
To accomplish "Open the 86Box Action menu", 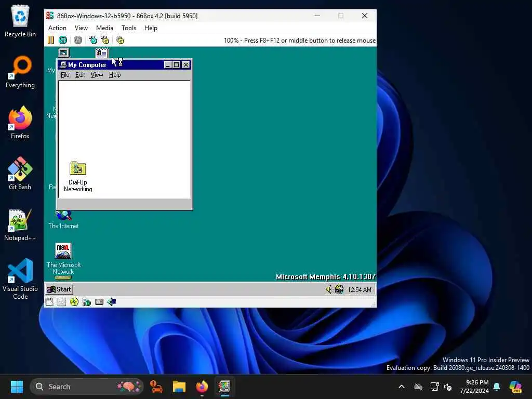I will click(57, 28).
